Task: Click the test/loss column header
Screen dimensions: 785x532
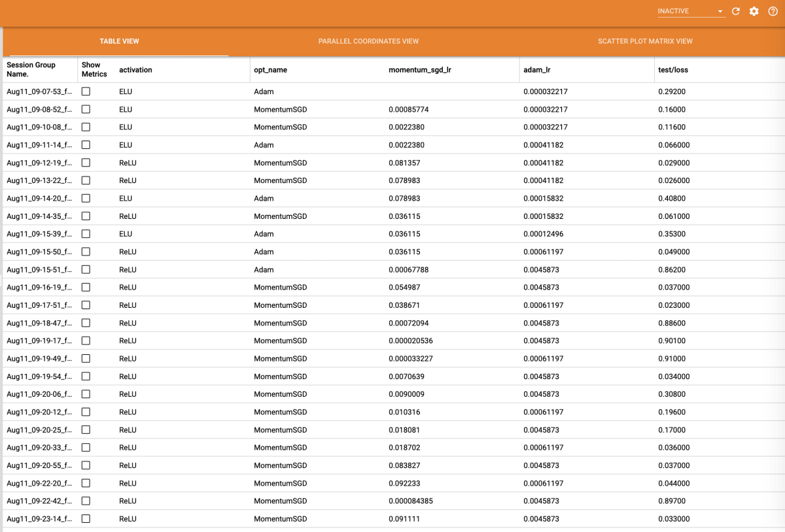Action: 673,70
